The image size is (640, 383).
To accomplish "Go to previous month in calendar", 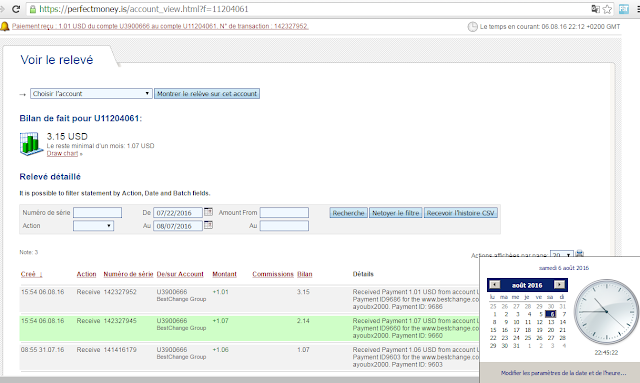I will (494, 285).
